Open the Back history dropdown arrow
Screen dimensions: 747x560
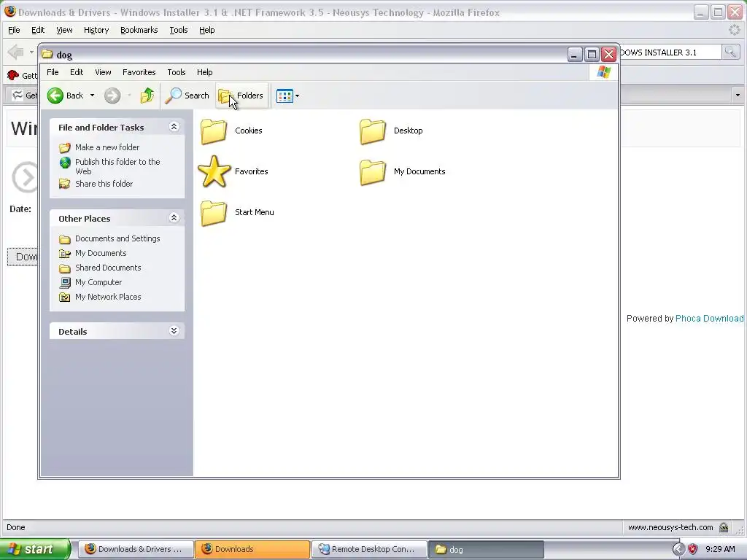pyautogui.click(x=92, y=96)
